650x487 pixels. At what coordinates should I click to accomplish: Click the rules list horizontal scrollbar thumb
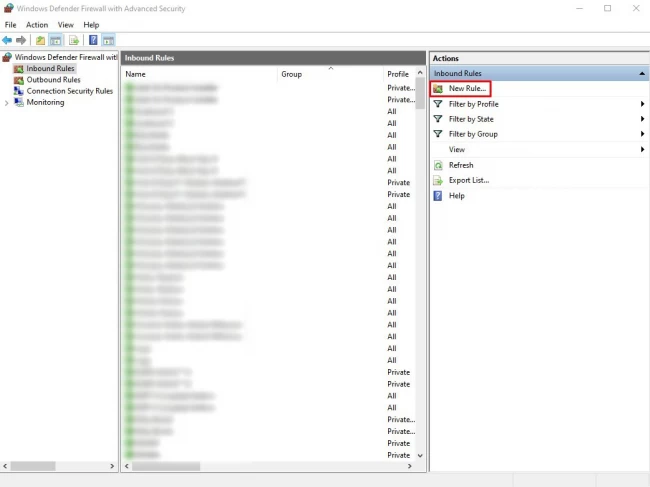coord(166,466)
